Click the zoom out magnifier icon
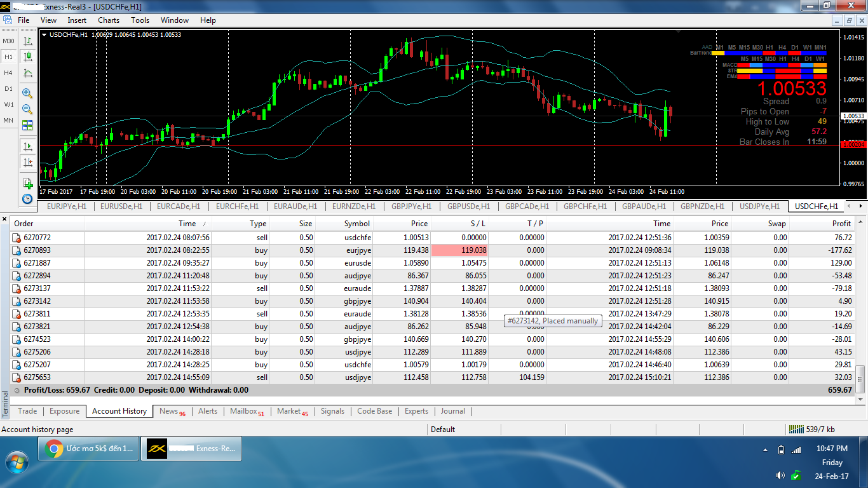868x488 pixels. coord(27,109)
